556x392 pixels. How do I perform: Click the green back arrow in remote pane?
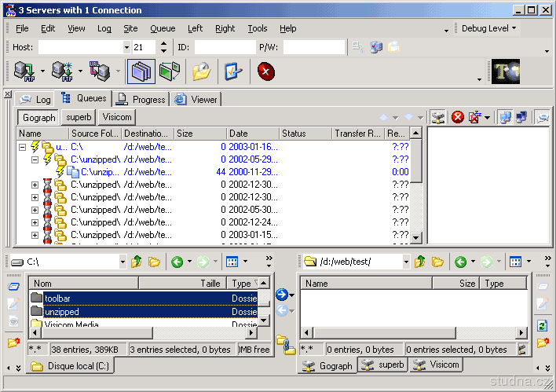click(x=461, y=262)
